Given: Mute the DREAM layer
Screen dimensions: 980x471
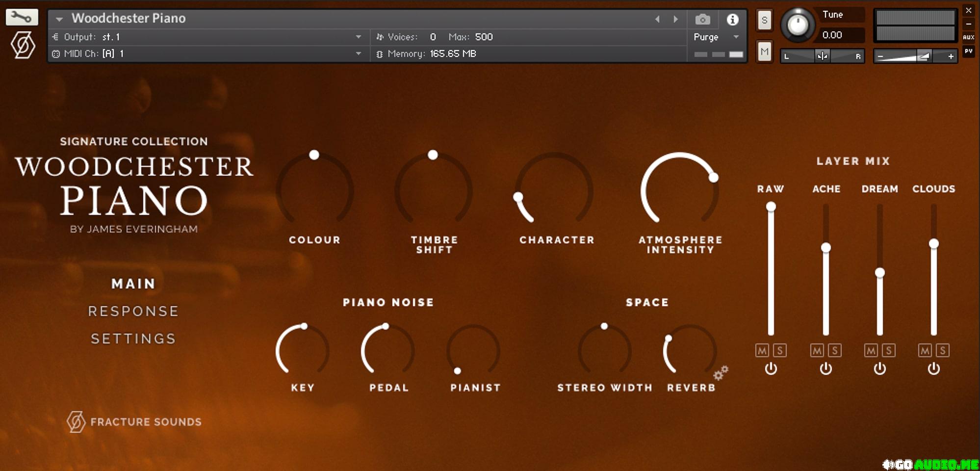Looking at the screenshot, I should 871,350.
